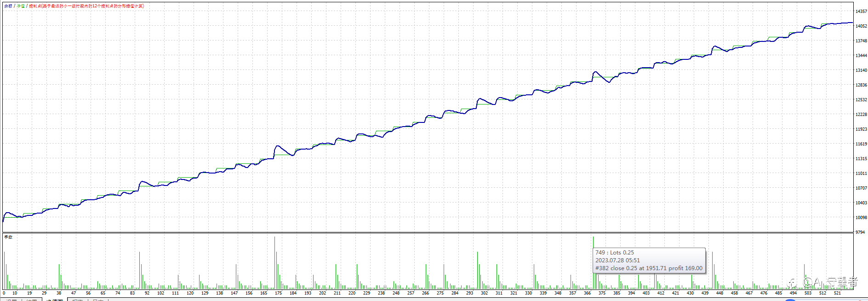The width and height of the screenshot is (868, 301).
Task: Click the 9794 value on price axis
Action: (860, 232)
